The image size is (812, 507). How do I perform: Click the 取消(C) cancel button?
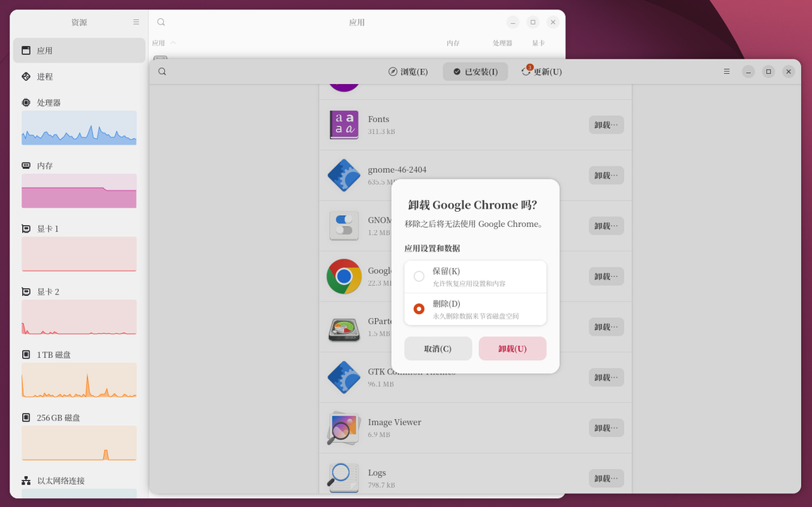click(x=438, y=348)
